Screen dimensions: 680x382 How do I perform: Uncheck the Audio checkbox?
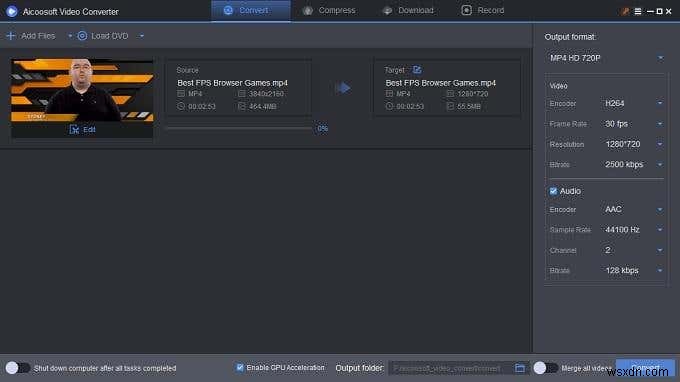[x=553, y=191]
